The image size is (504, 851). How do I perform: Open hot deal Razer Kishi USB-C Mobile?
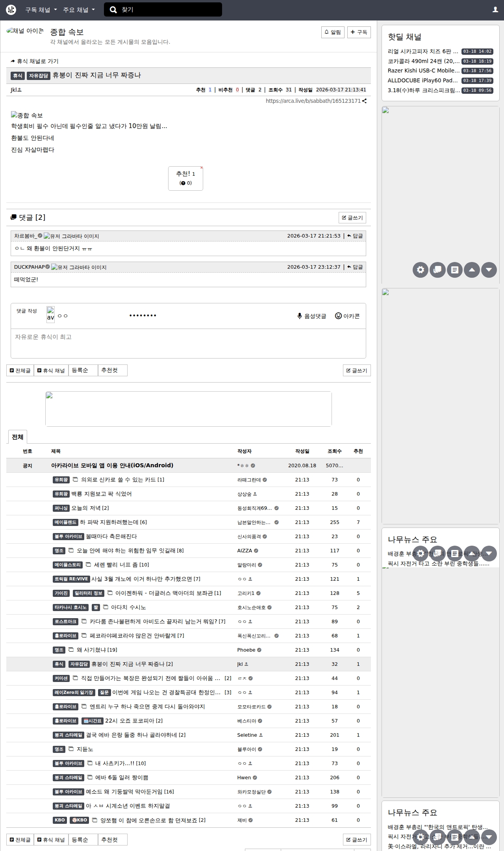[x=424, y=71]
